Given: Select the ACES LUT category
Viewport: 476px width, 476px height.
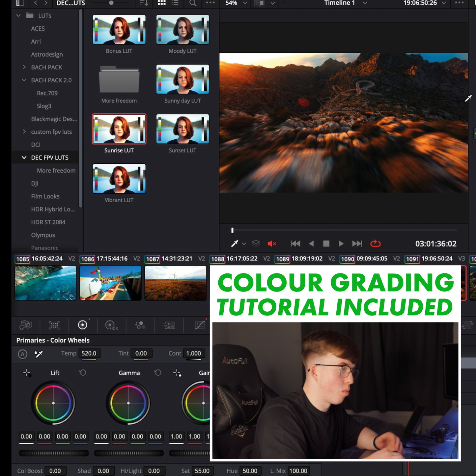Looking at the screenshot, I should 38,29.
